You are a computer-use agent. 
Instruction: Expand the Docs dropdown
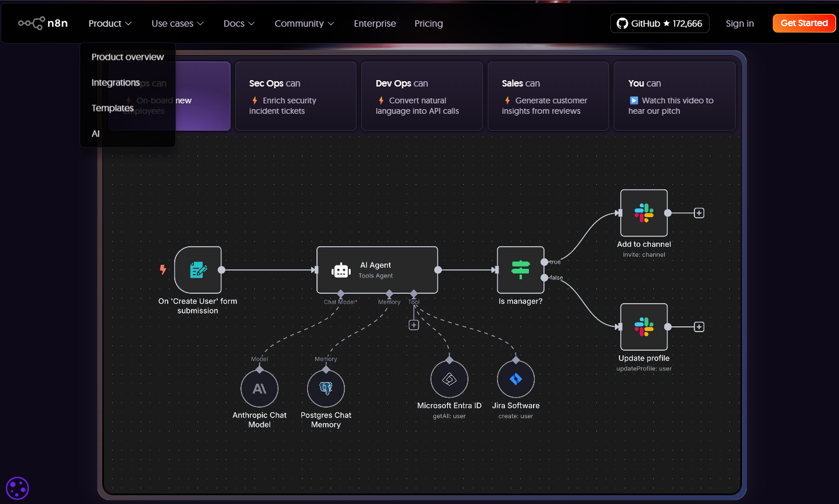239,24
